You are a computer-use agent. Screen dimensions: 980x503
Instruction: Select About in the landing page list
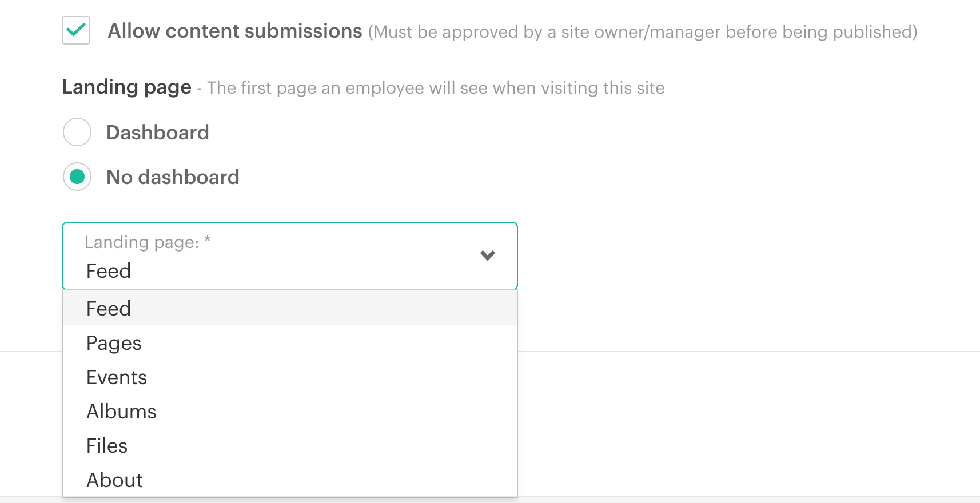114,480
